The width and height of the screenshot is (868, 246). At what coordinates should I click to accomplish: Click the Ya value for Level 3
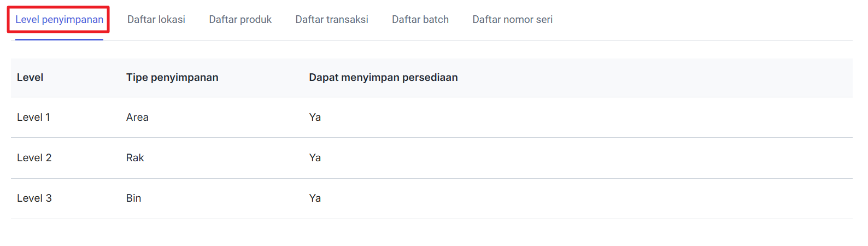(315, 198)
